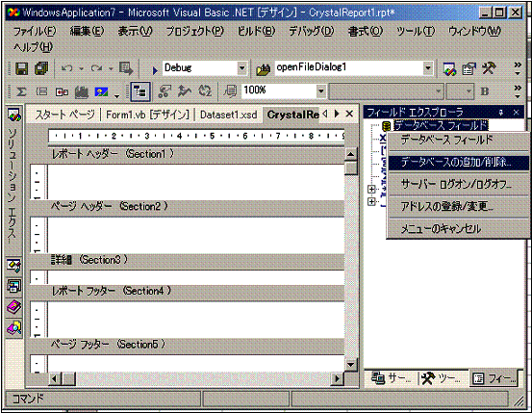Click the document tab scroll right arrow
532x413 pixels.
(x=337, y=114)
